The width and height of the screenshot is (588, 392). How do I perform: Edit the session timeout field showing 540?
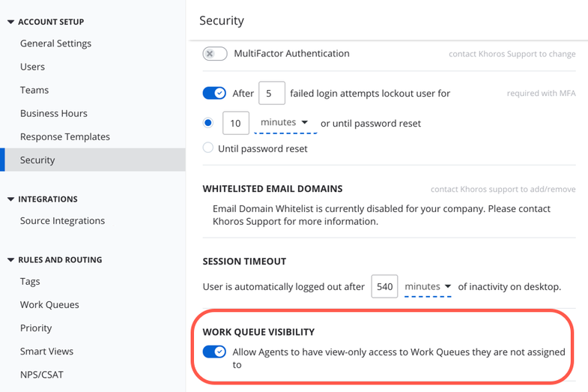[x=384, y=286]
